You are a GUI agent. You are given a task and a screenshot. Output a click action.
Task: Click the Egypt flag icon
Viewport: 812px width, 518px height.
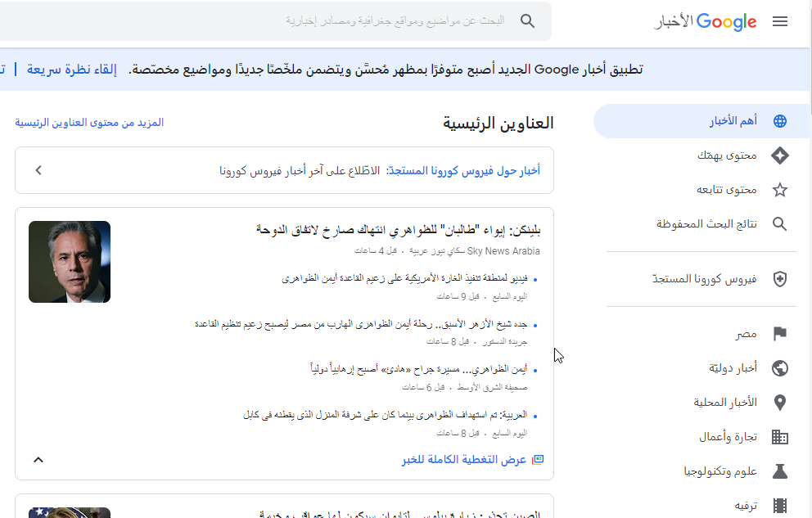point(780,334)
